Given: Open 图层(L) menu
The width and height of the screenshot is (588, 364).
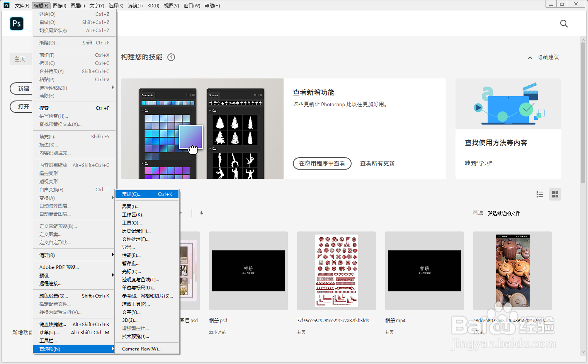Looking at the screenshot, I should (78, 5).
